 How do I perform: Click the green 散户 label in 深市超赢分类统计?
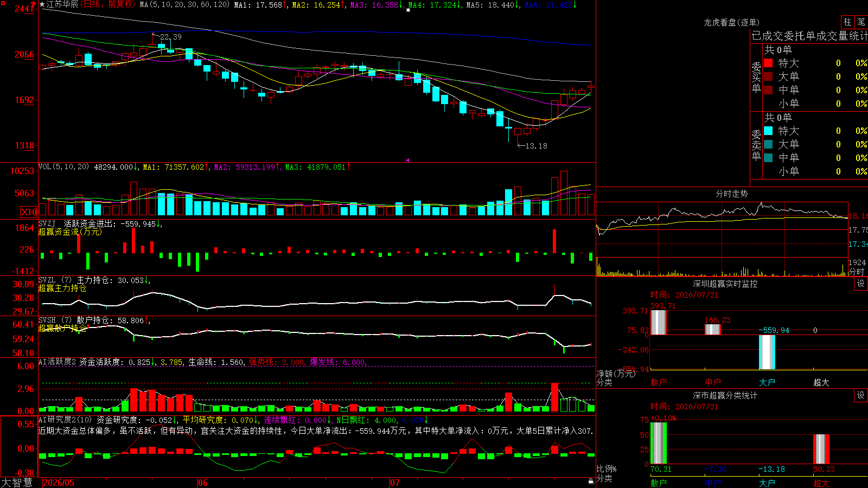pos(659,483)
